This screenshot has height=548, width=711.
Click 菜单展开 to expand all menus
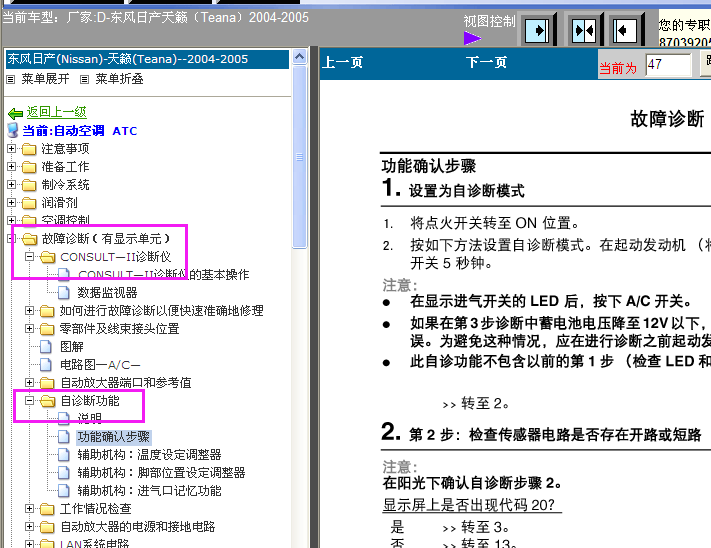click(45, 79)
